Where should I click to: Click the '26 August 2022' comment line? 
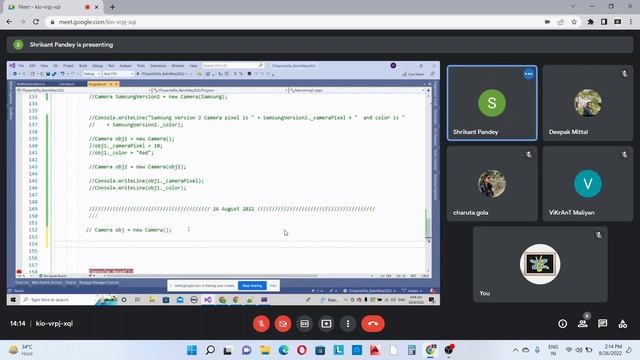(232, 209)
